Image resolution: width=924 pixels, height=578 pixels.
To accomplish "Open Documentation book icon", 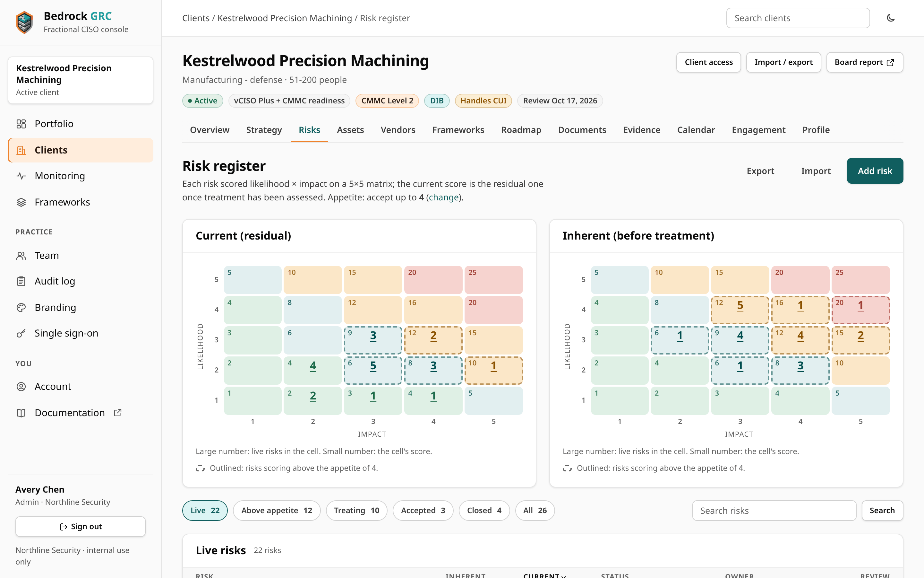I will [x=21, y=413].
